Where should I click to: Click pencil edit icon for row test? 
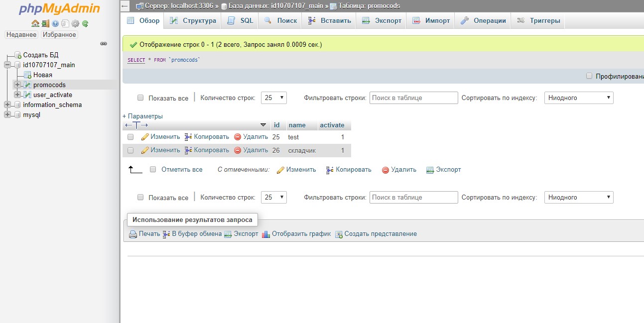[x=145, y=137]
